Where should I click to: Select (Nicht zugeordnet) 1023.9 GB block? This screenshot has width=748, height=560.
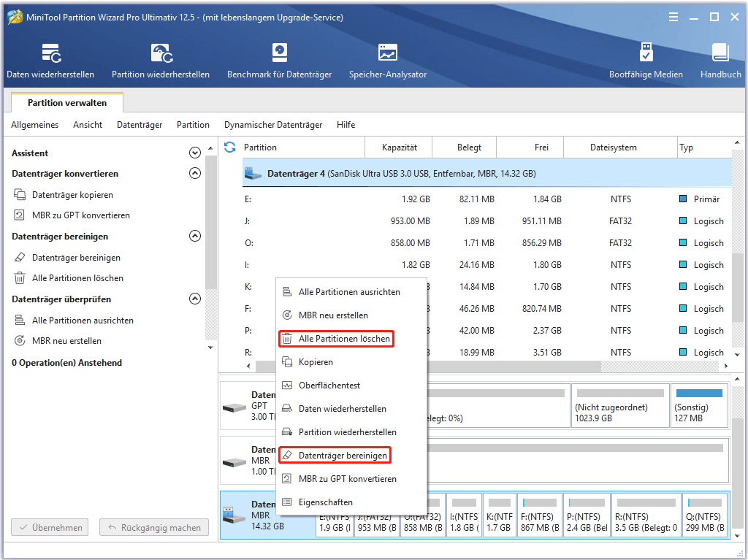[x=620, y=405]
